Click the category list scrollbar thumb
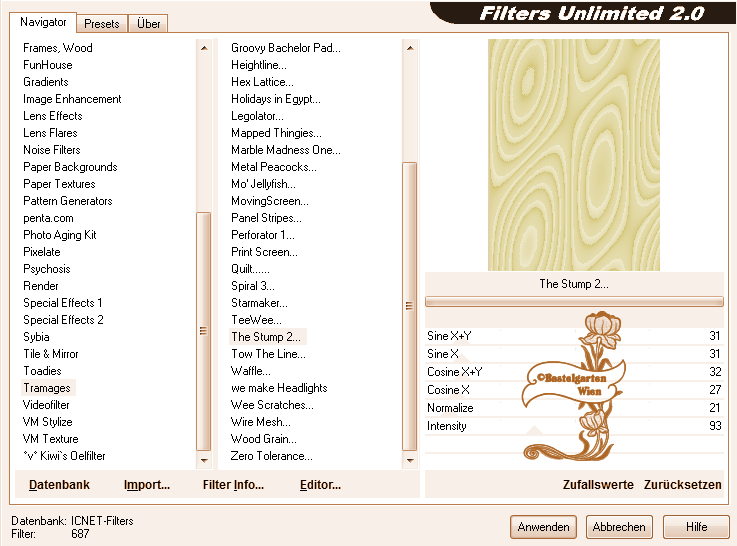Image resolution: width=737 pixels, height=546 pixels. [x=204, y=331]
